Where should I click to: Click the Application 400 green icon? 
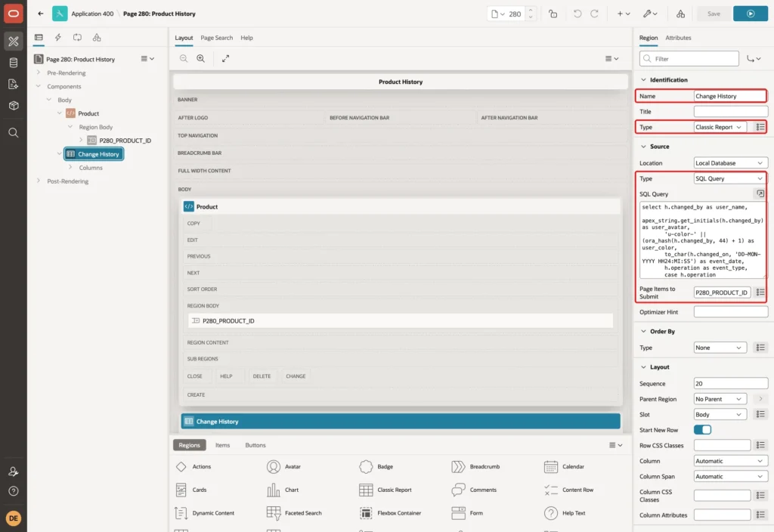[60, 14]
